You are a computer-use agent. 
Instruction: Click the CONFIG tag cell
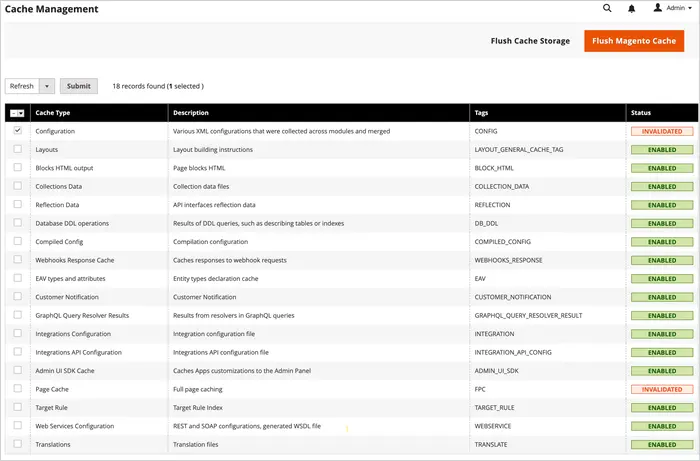tap(486, 131)
